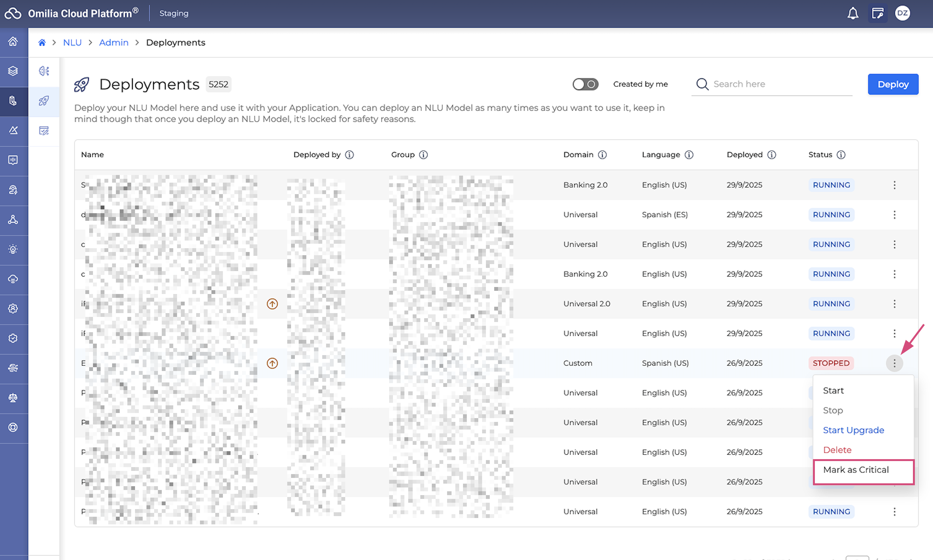Open three-dot menu on Spanish (ES) row

point(894,215)
